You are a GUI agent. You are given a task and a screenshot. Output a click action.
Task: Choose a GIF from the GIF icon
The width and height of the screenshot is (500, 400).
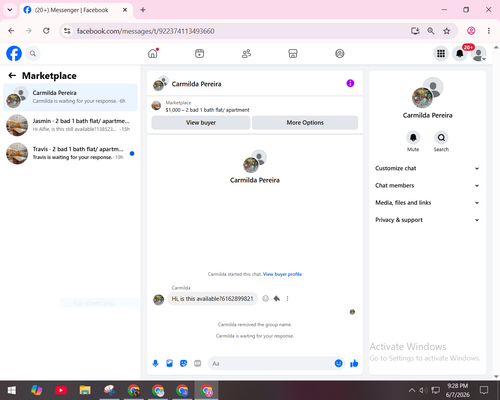198,363
